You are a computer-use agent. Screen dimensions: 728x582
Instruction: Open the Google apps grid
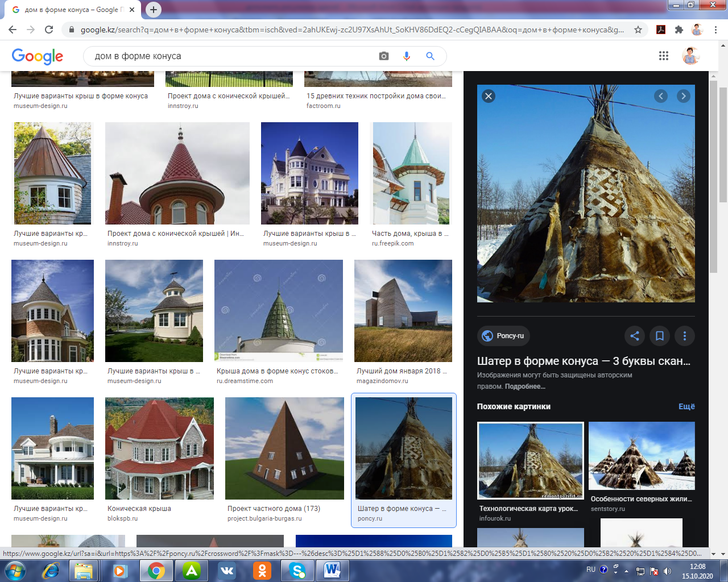coord(664,56)
